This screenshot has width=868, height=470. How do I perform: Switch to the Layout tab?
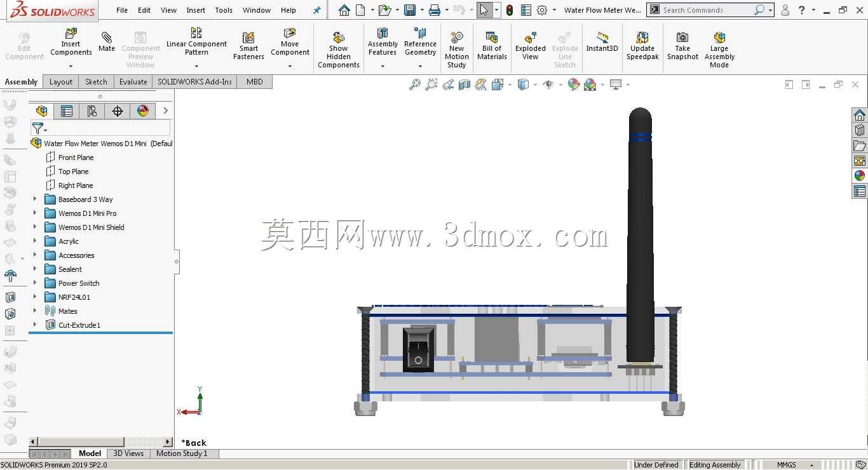[x=61, y=81]
